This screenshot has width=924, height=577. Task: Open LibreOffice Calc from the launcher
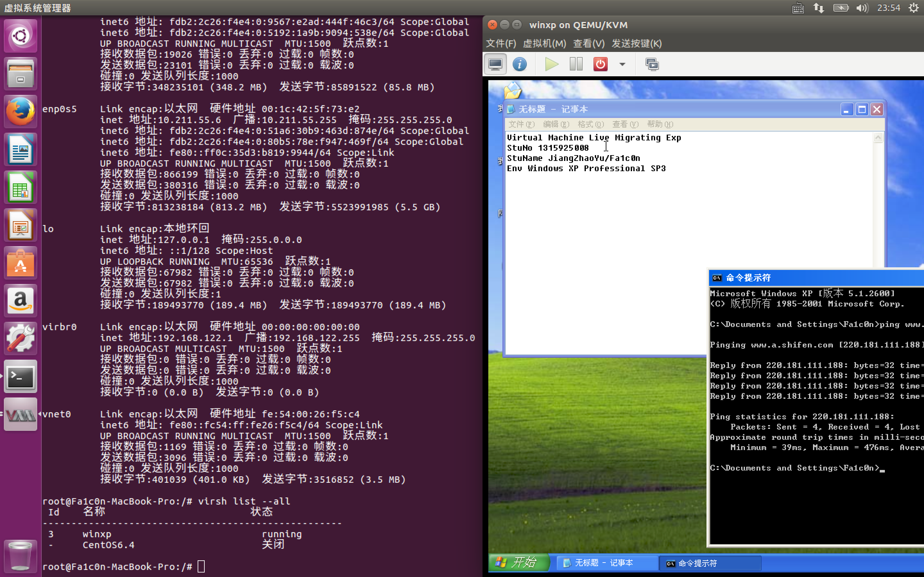point(20,188)
